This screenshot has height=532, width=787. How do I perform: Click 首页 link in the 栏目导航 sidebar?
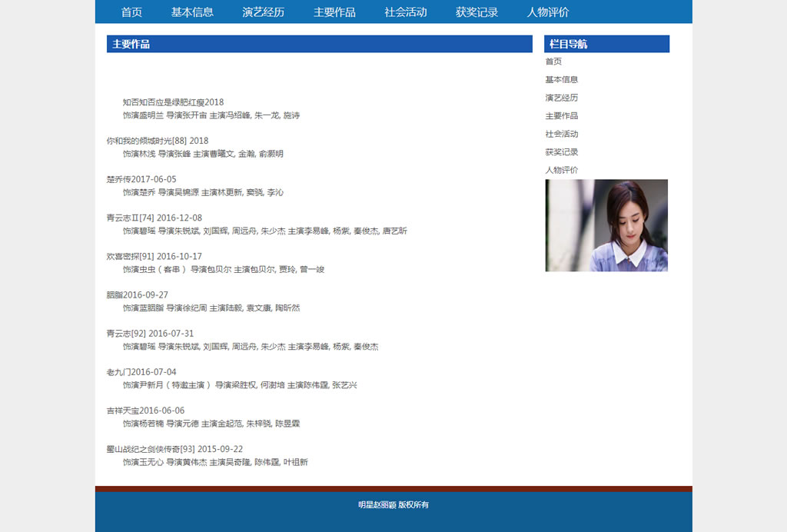tap(553, 62)
